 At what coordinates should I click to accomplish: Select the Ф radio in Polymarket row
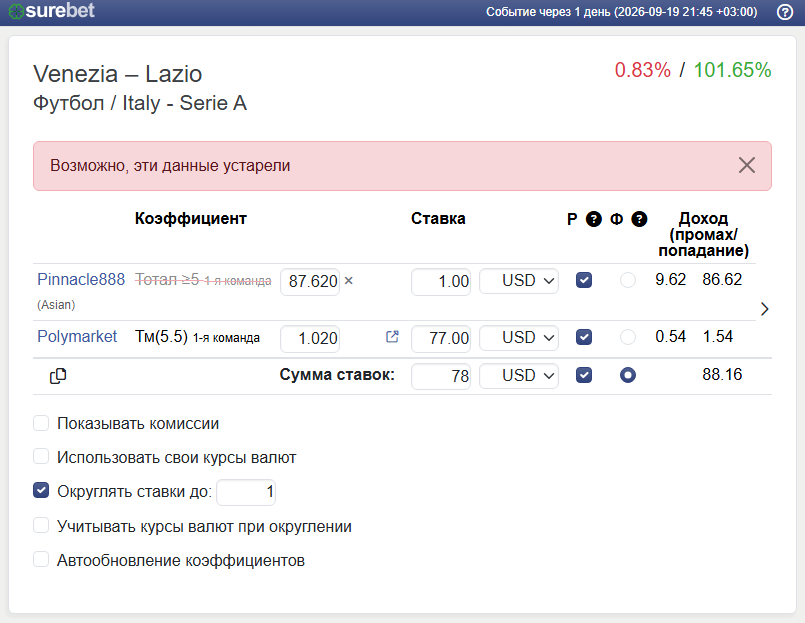pos(627,337)
